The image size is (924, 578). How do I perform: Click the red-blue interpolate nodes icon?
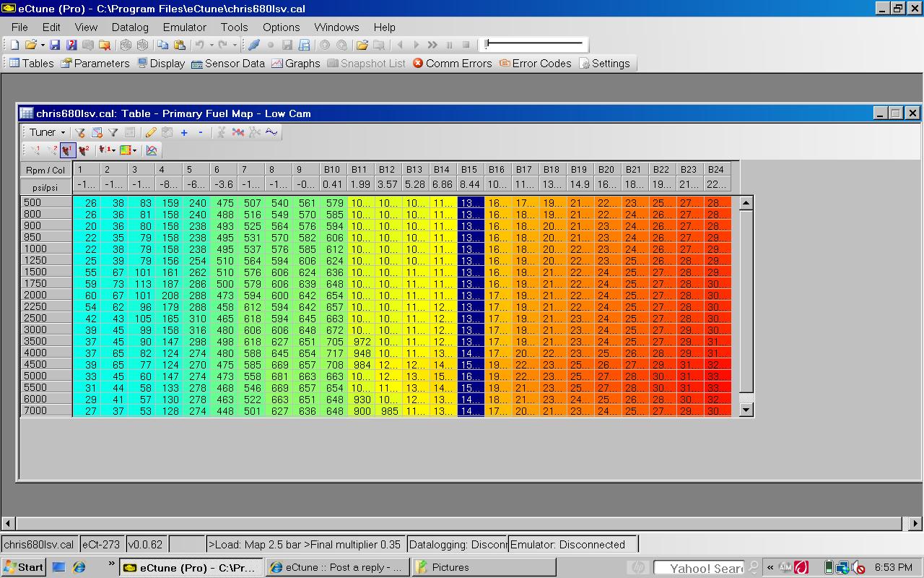(x=238, y=132)
